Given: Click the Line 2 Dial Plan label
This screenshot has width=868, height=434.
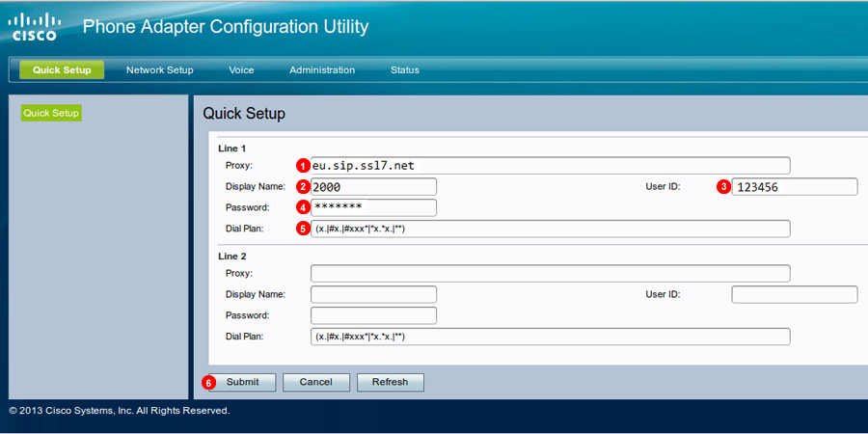Looking at the screenshot, I should coord(244,337).
